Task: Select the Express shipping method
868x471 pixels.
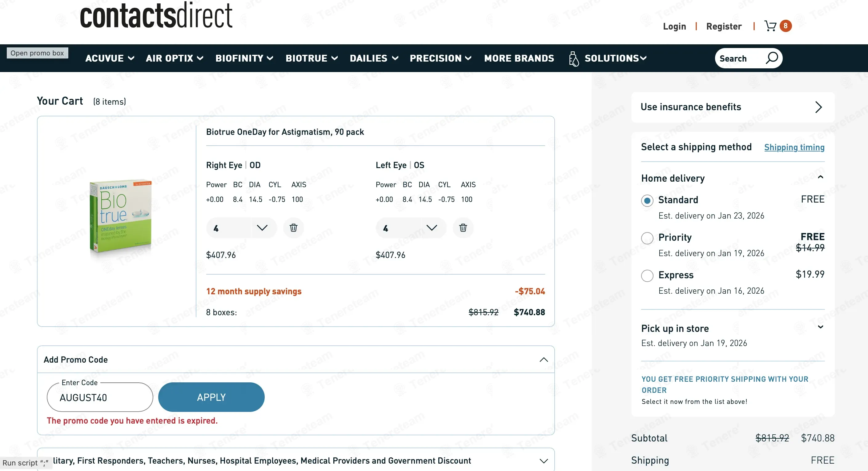Action: point(647,276)
